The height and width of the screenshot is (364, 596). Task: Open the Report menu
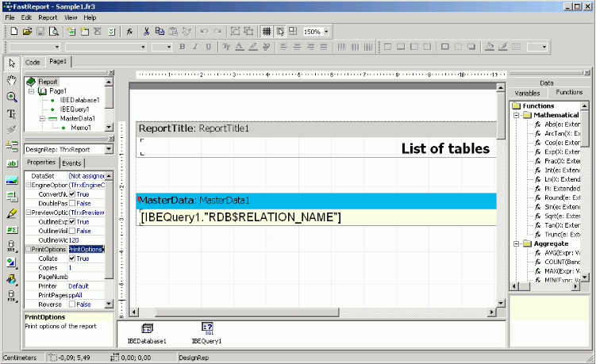[x=48, y=17]
